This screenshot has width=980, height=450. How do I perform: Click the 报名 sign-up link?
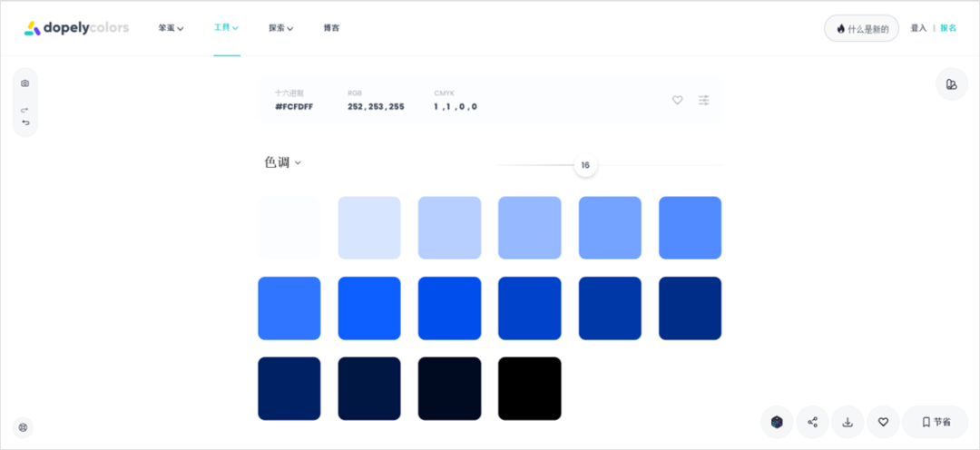(x=948, y=28)
